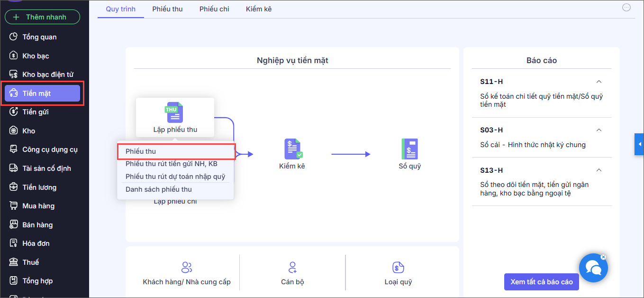Open the Kiểm kê workflow icon
644x298 pixels.
tap(292, 149)
